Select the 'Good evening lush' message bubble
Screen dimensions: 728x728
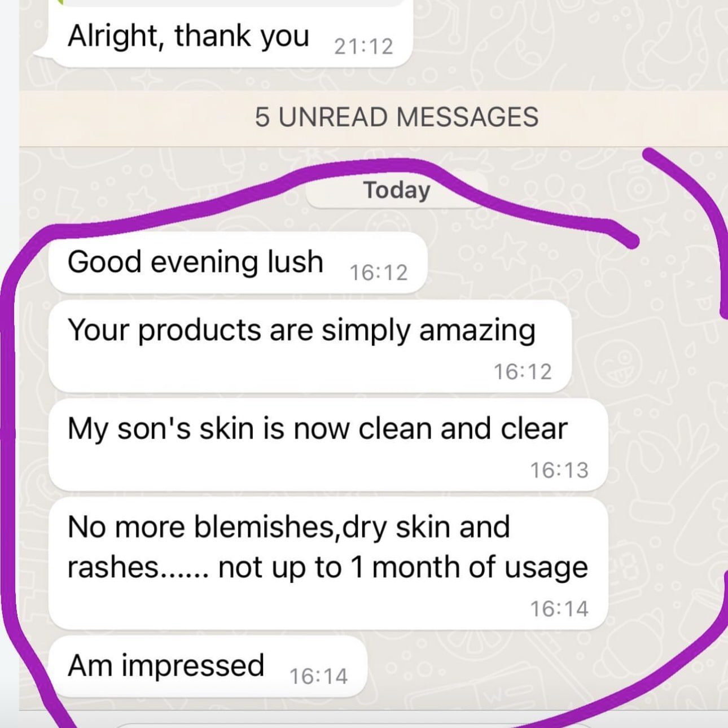pyautogui.click(x=238, y=263)
